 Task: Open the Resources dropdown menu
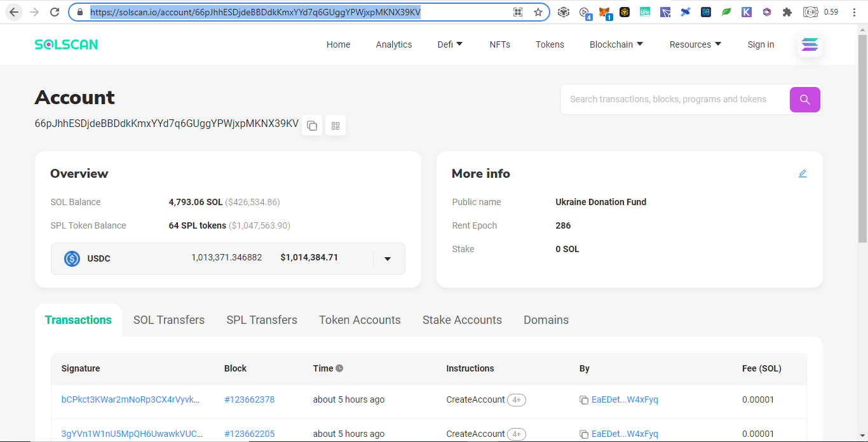(695, 44)
